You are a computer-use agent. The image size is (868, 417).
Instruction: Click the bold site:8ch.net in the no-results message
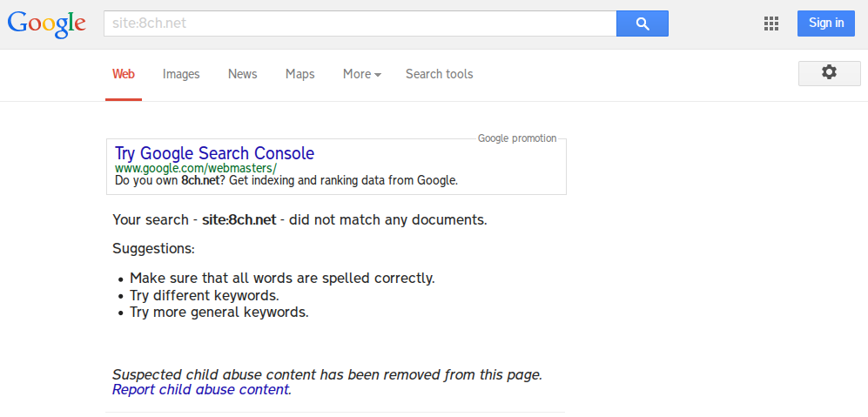pos(239,219)
